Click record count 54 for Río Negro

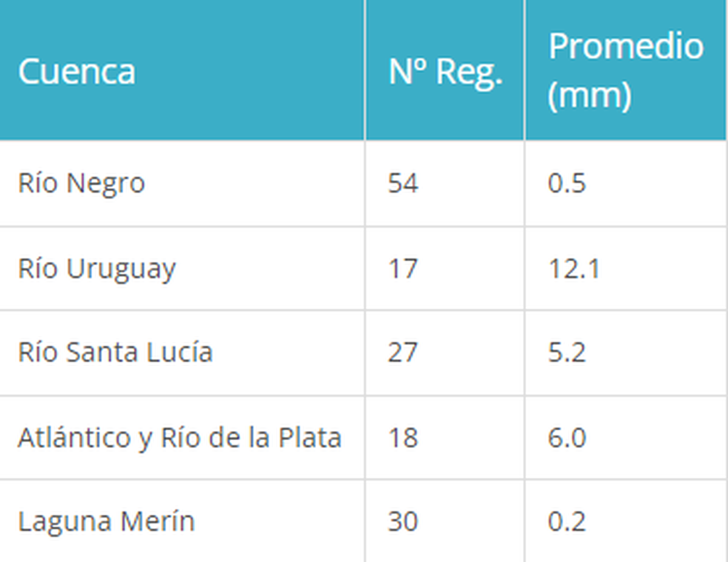point(403,183)
